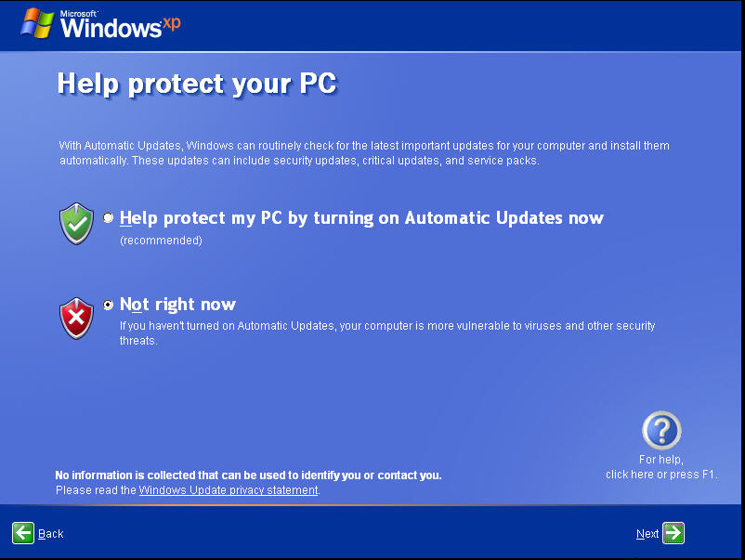Click the Windows XP wordmark text
The width and height of the screenshot is (745, 560).
[x=121, y=26]
